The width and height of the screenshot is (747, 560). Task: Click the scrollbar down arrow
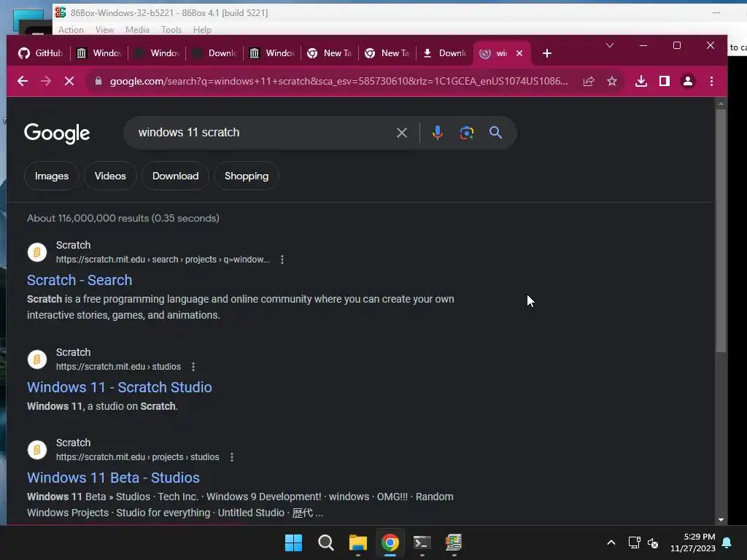point(721,520)
